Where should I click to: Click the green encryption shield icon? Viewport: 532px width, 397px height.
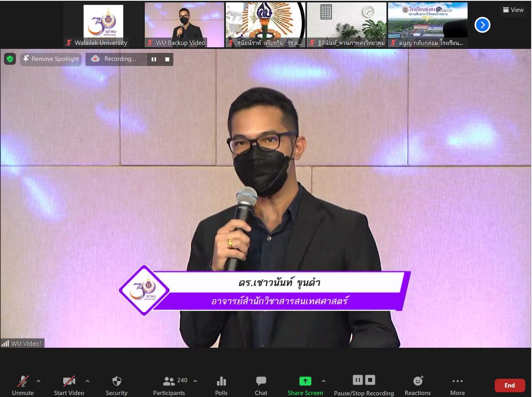click(x=10, y=59)
